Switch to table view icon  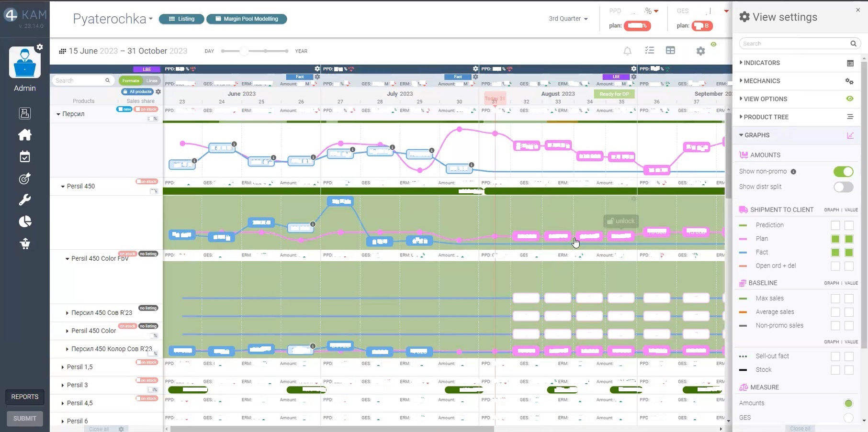[670, 50]
